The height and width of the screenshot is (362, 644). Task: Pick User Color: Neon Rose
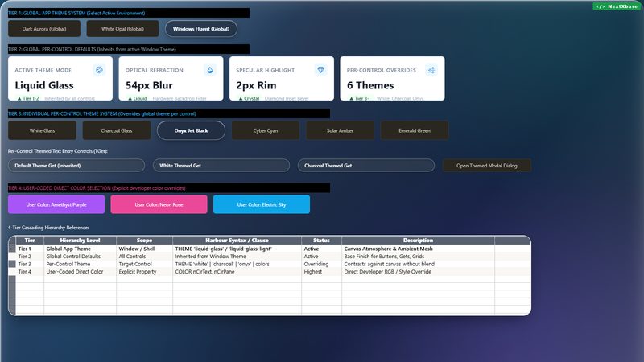(159, 204)
